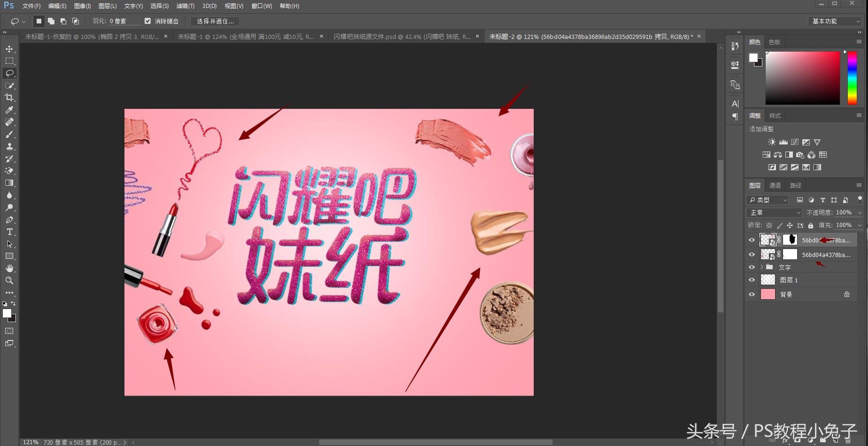Screen dimensions: 868x446
Task: Switch to the 闪耀吧妹纸源文件.psd document tab
Action: click(x=401, y=37)
